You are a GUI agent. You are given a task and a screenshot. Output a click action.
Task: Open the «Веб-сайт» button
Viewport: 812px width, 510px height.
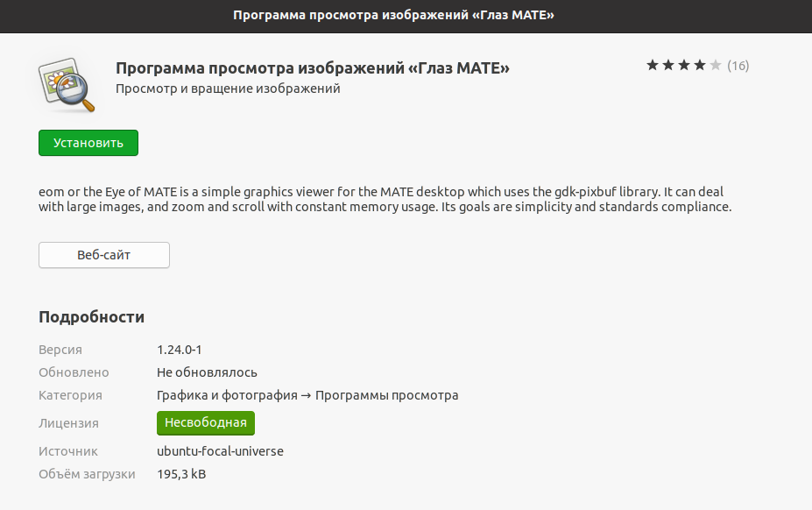104,255
